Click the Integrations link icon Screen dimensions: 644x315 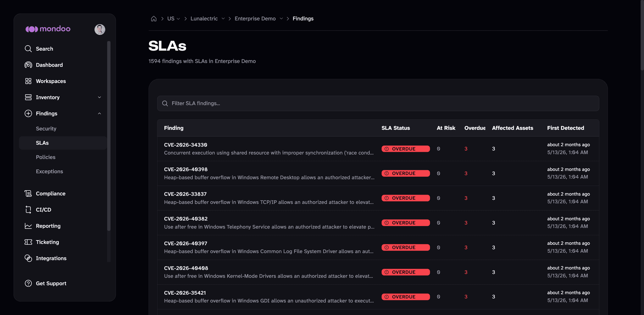[x=28, y=258]
